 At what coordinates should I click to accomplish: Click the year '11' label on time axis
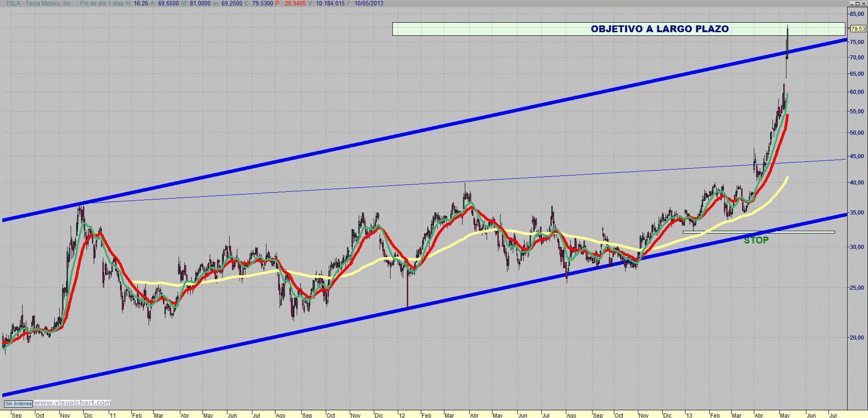click(113, 415)
